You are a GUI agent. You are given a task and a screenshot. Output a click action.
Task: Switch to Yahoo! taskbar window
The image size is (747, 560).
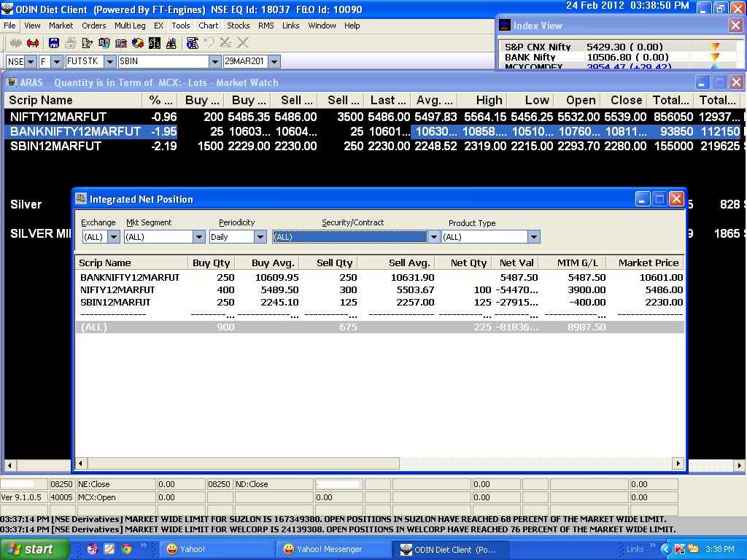pos(217,549)
